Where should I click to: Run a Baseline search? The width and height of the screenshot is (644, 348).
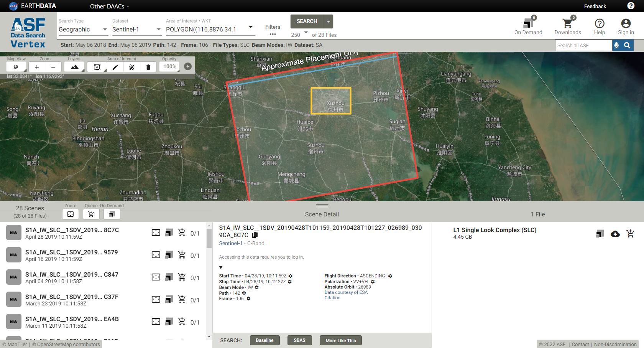[265, 340]
